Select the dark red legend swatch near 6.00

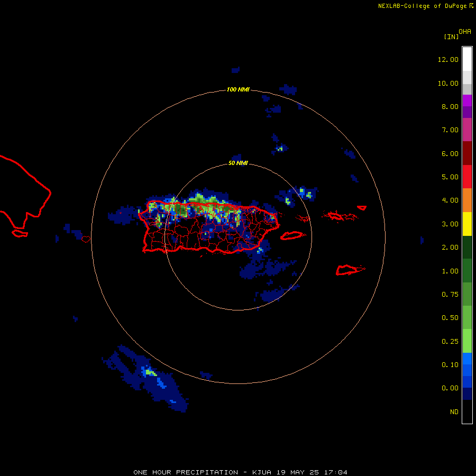pos(467,153)
